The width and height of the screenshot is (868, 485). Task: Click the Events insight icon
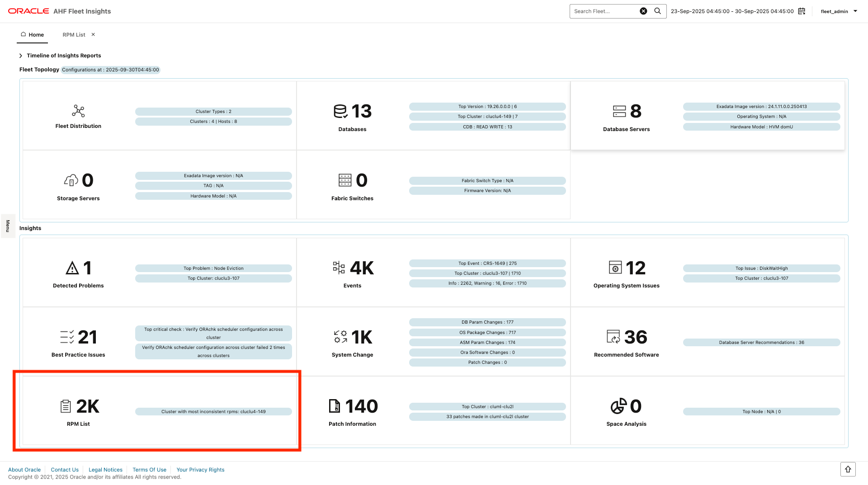point(339,268)
